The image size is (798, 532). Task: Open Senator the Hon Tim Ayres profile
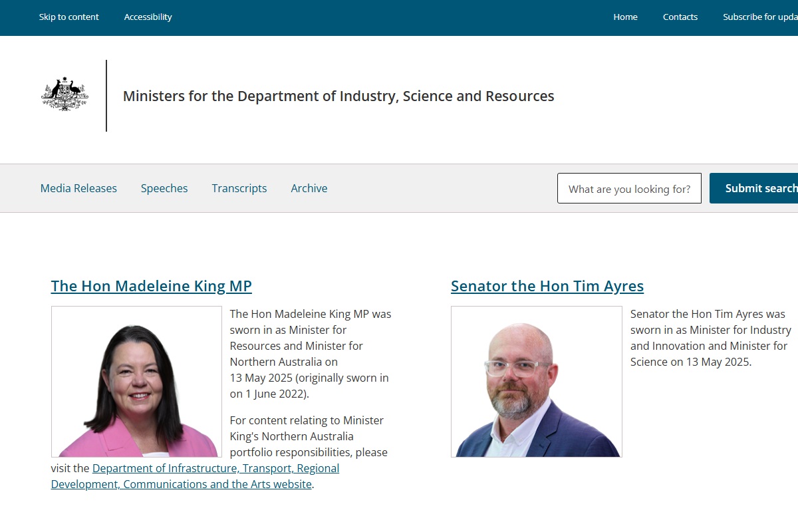(x=547, y=286)
